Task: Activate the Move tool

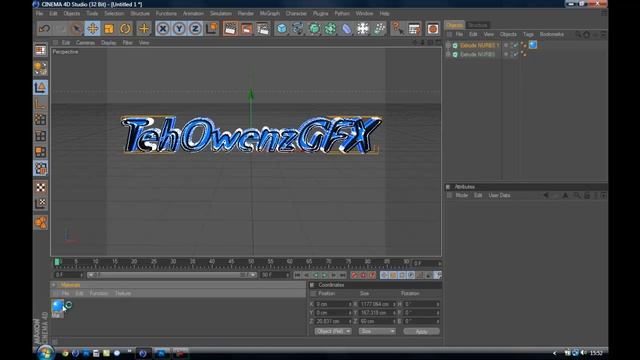Action: point(93,29)
